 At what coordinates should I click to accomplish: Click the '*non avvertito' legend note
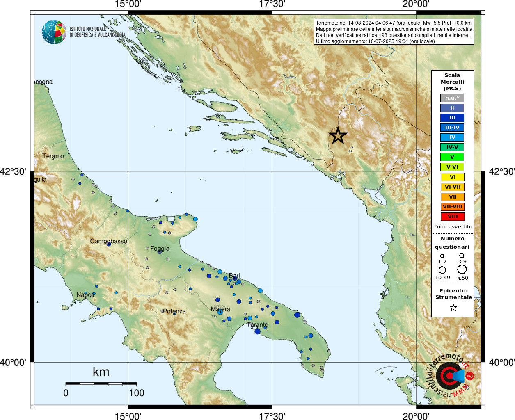point(453,227)
